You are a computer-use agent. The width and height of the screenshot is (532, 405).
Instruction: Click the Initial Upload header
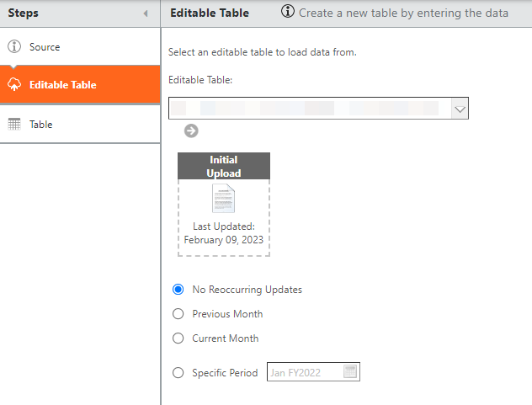(224, 166)
